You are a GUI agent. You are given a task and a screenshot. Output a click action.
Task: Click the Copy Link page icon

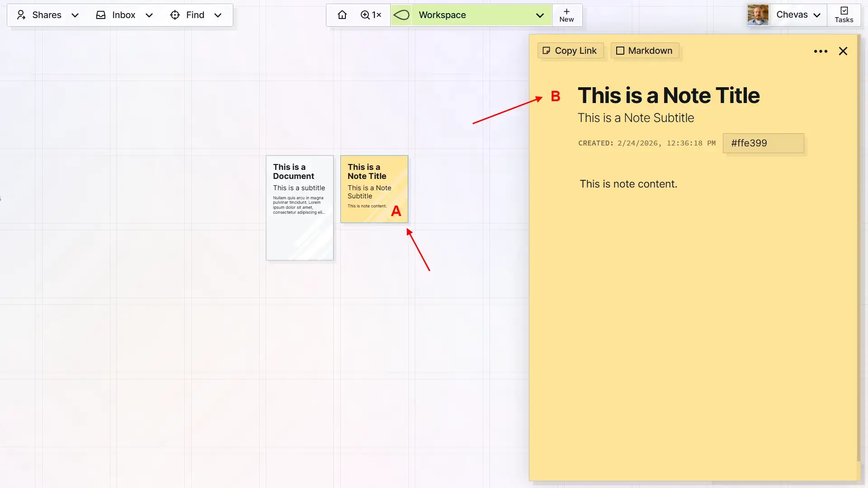(x=547, y=51)
